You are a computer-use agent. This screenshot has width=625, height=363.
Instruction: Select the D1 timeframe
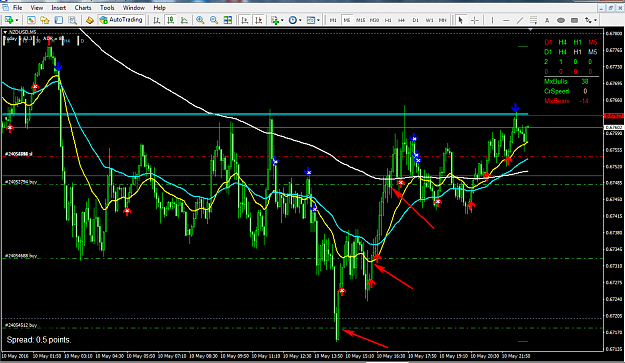point(415,20)
